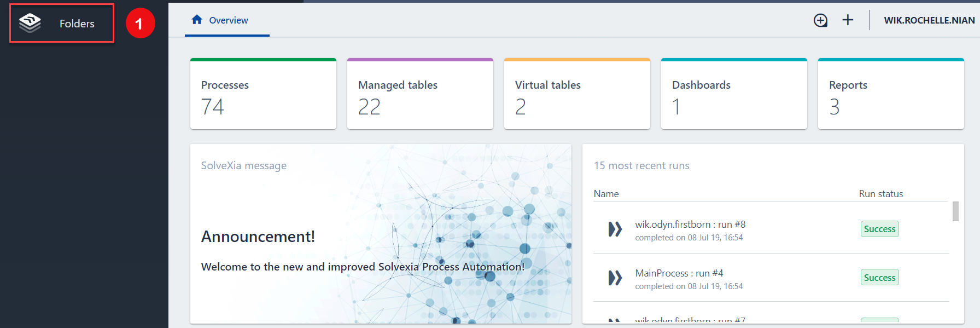This screenshot has width=980, height=328.
Task: Open the Processes card showing 74
Action: point(263,95)
